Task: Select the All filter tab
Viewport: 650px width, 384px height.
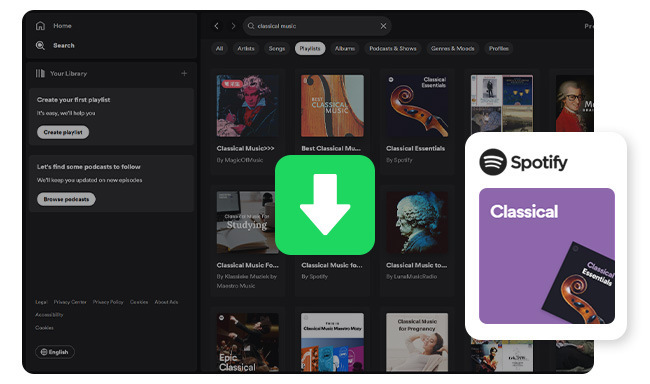Action: [219, 49]
